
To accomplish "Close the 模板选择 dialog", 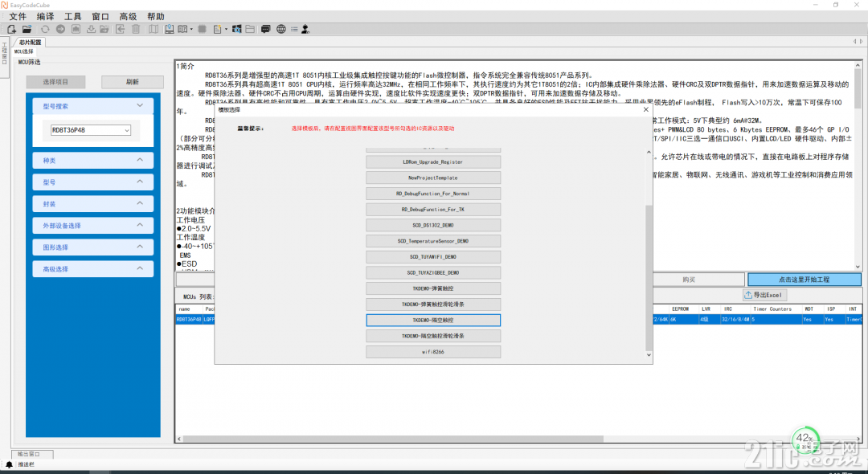I will pyautogui.click(x=645, y=109).
